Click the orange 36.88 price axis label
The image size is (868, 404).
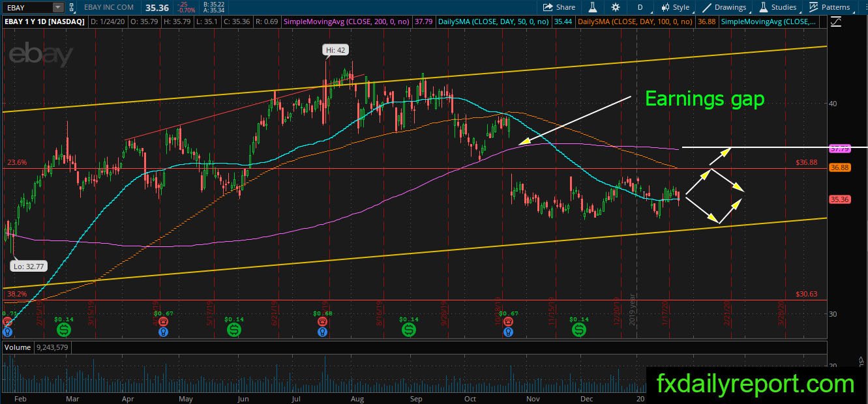(839, 167)
